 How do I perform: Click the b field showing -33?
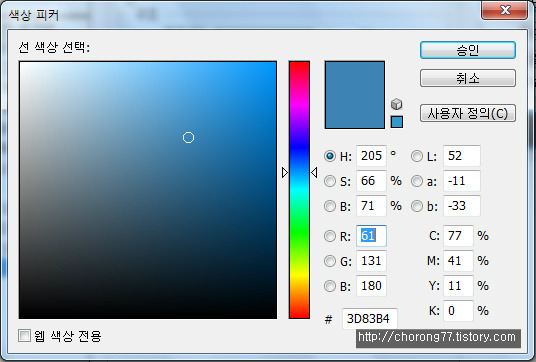click(462, 206)
